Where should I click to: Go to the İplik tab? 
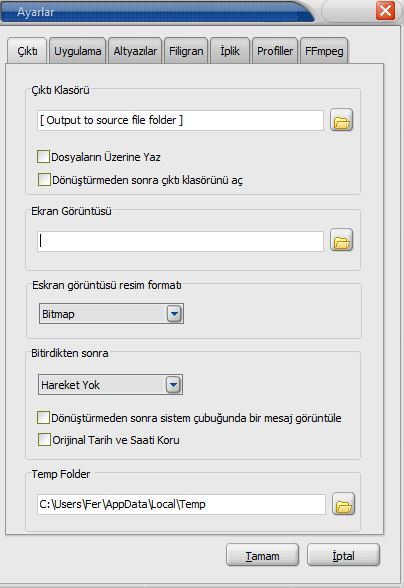(230, 51)
